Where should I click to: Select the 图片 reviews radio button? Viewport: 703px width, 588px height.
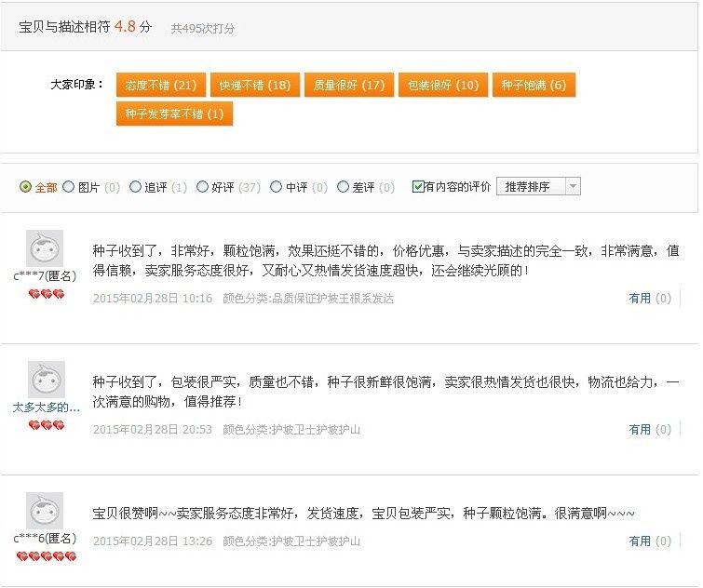tap(68, 187)
